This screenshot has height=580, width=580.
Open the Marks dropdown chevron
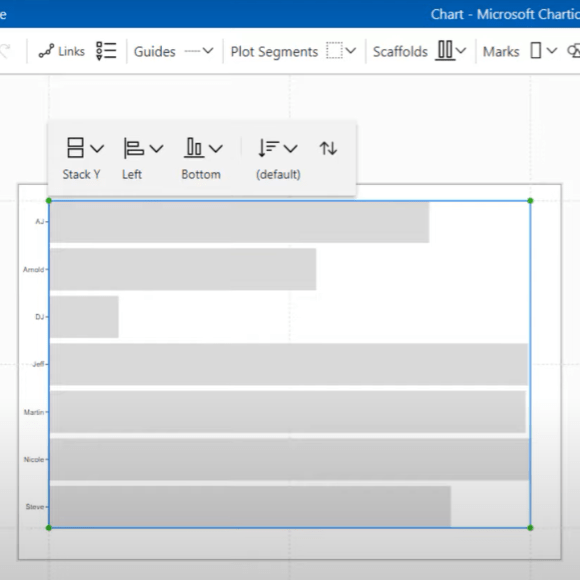click(x=552, y=51)
